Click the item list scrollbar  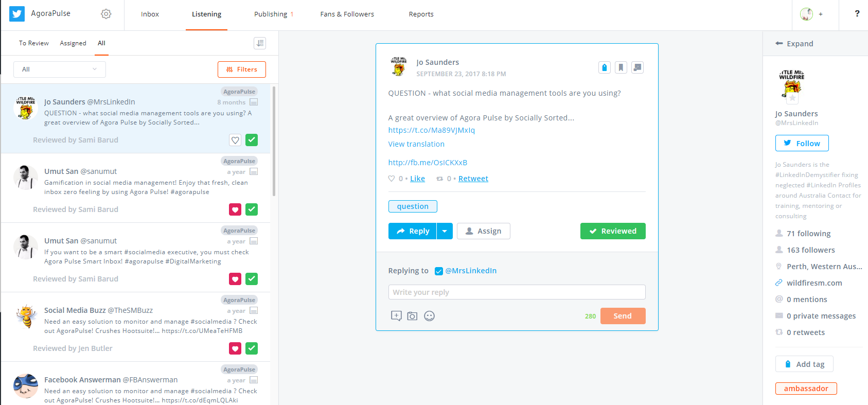274,142
